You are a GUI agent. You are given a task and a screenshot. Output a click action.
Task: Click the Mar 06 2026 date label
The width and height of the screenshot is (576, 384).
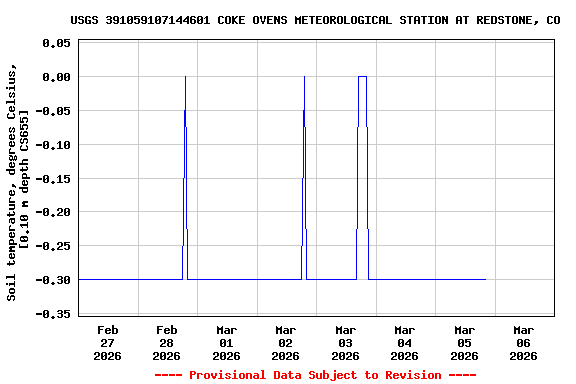(x=523, y=343)
